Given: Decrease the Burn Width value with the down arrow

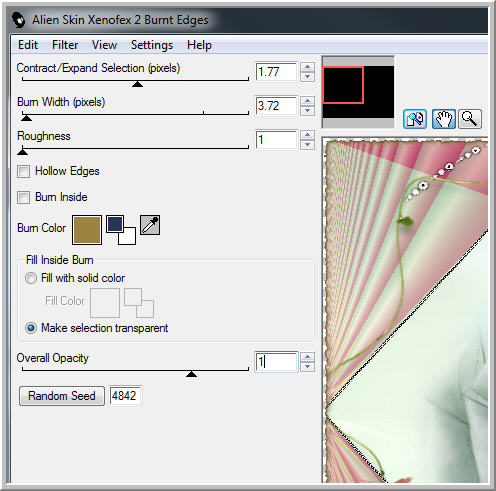Looking at the screenshot, I should [x=307, y=111].
